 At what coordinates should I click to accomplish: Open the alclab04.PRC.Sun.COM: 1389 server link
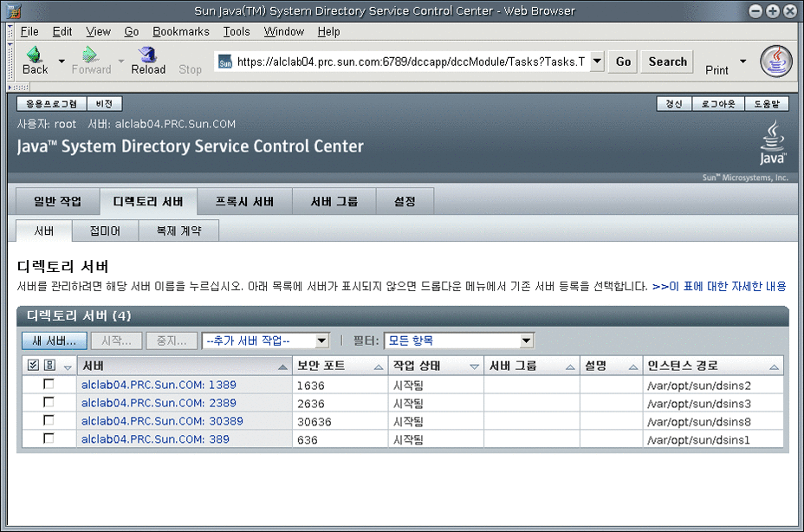[159, 385]
